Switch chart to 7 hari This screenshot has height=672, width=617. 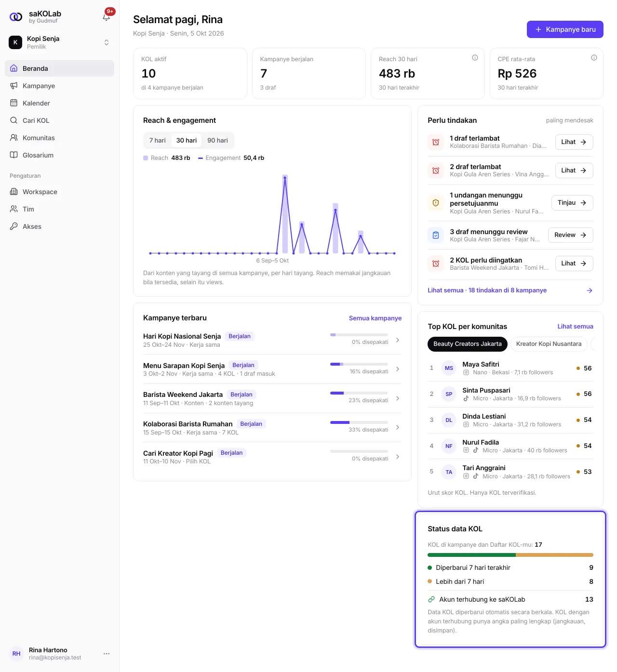pyautogui.click(x=157, y=140)
